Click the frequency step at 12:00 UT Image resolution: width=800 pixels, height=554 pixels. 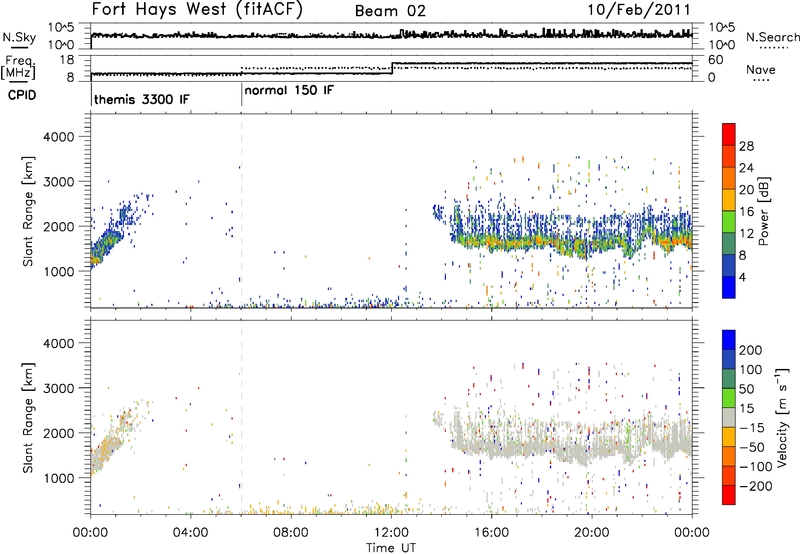click(x=392, y=68)
